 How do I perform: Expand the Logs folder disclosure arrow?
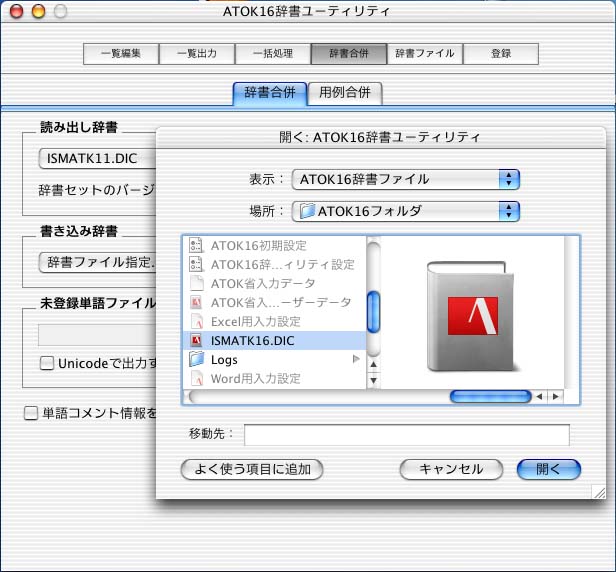tap(356, 359)
